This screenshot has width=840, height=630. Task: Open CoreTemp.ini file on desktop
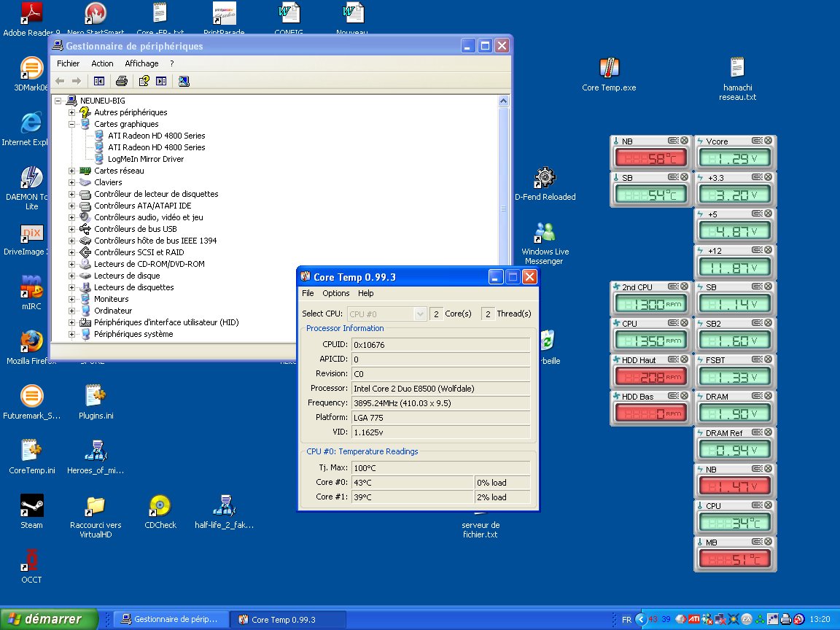point(31,456)
